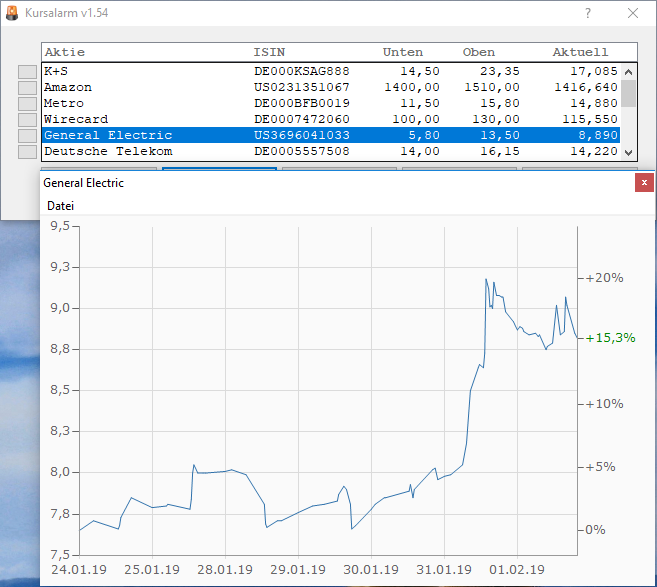This screenshot has height=587, width=657.
Task: Open the Datei menu
Action: [x=60, y=206]
